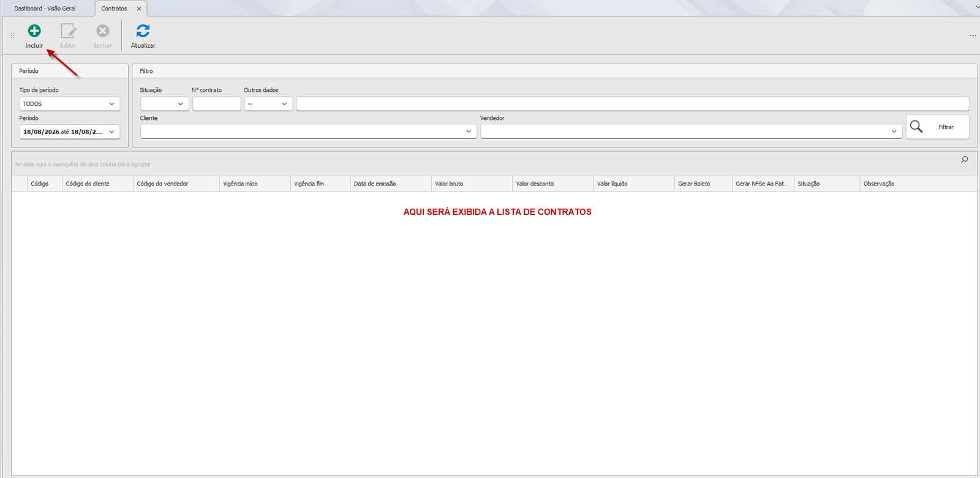Click the Valor líquido column header

coord(634,184)
